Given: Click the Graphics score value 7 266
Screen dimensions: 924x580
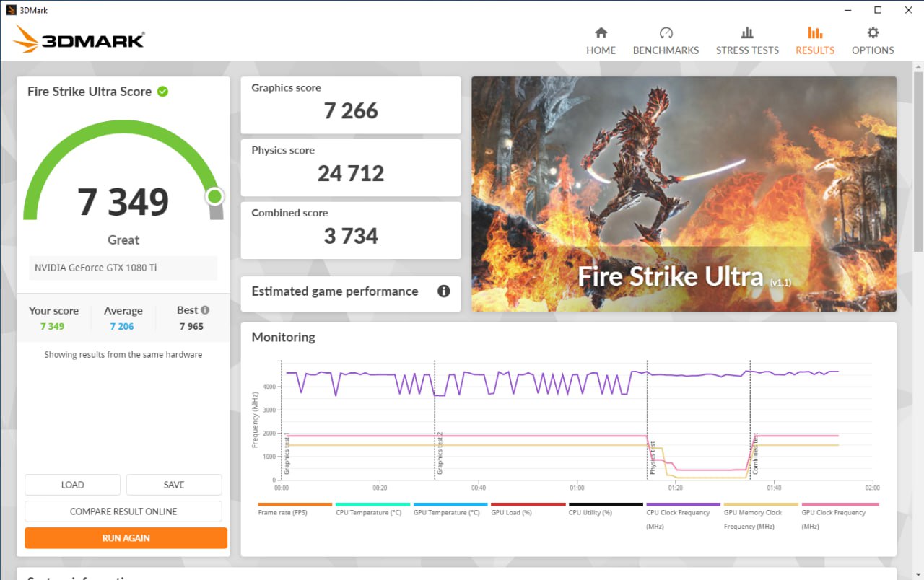Looking at the screenshot, I should pos(351,111).
